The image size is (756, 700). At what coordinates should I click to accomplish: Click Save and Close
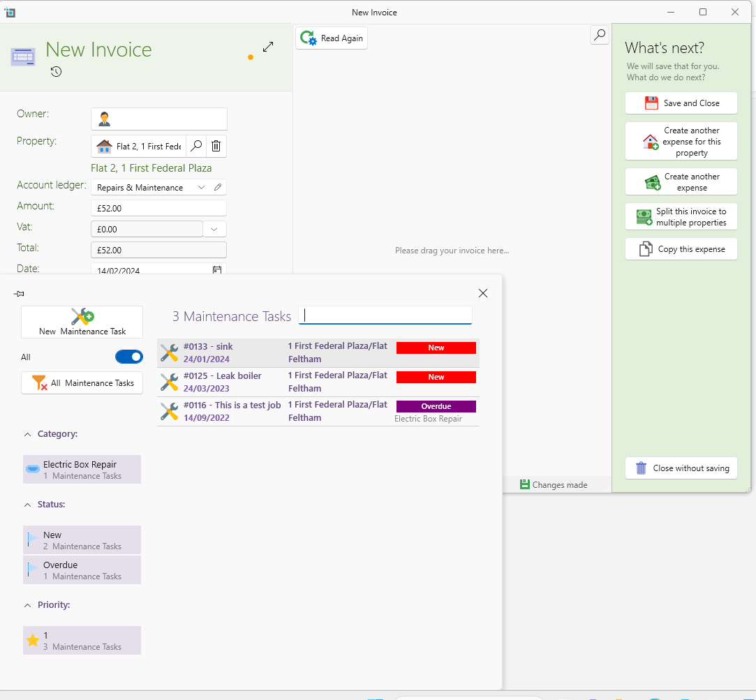point(681,103)
